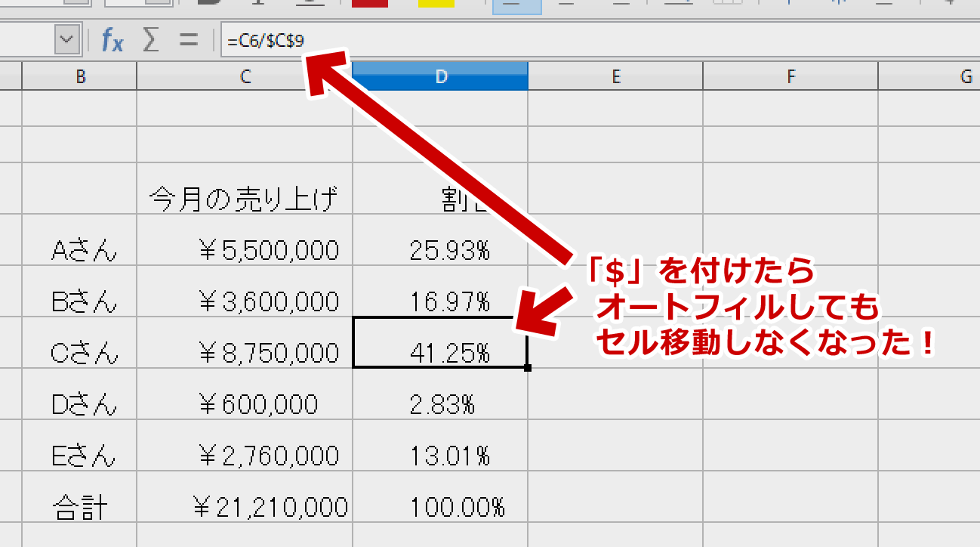
Task: Select column F header
Action: tap(790, 76)
